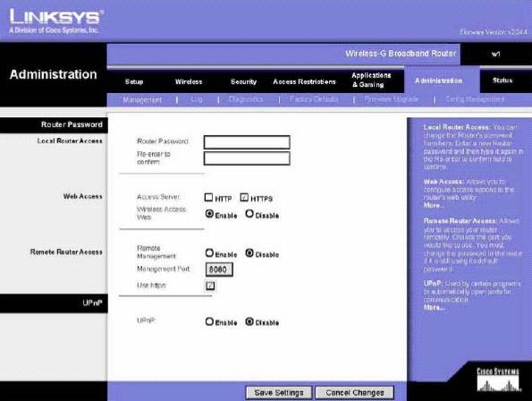This screenshot has height=401, width=532.
Task: Select Disable for UPnP
Action: click(x=249, y=321)
